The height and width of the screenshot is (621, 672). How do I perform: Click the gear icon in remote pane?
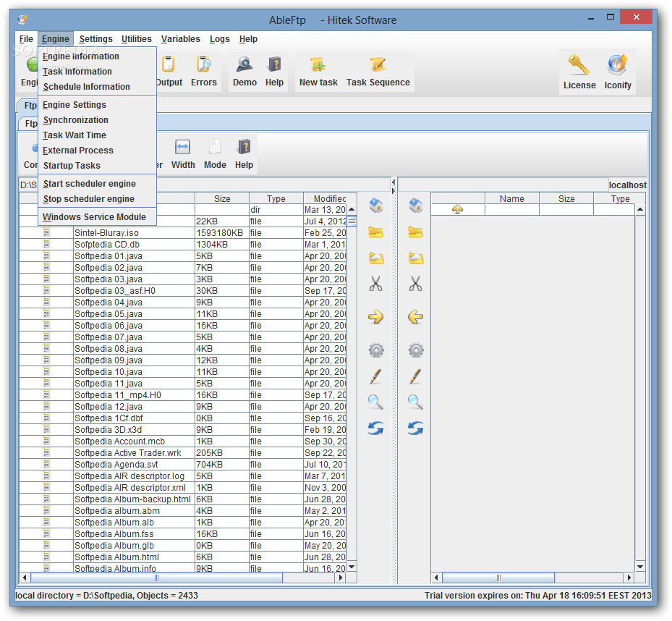pyautogui.click(x=416, y=350)
